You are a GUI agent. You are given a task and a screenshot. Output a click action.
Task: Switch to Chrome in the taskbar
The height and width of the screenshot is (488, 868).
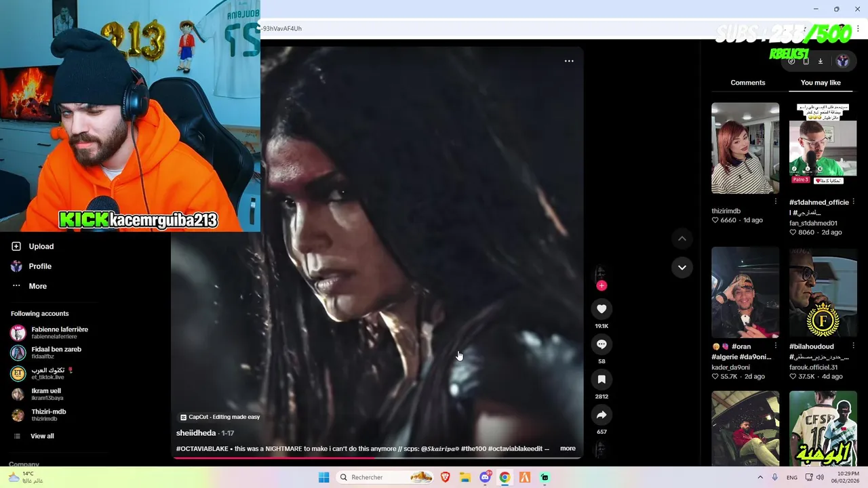(505, 477)
